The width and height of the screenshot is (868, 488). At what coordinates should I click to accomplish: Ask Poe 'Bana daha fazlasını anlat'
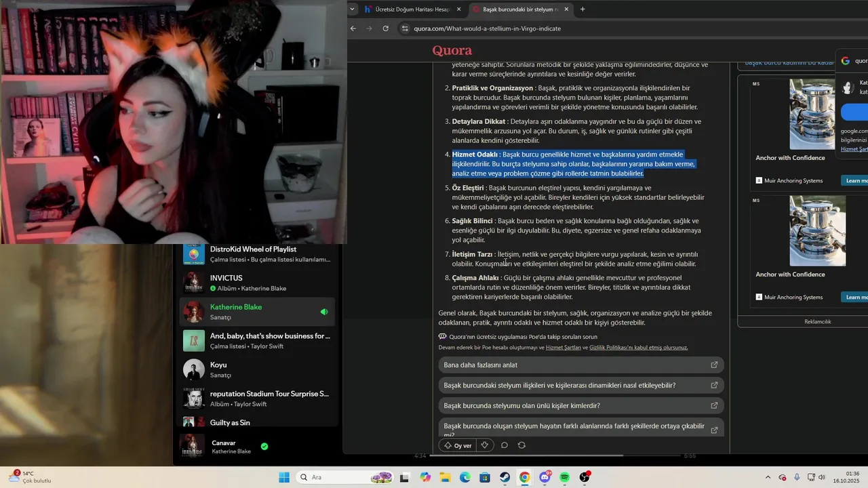pyautogui.click(x=581, y=365)
